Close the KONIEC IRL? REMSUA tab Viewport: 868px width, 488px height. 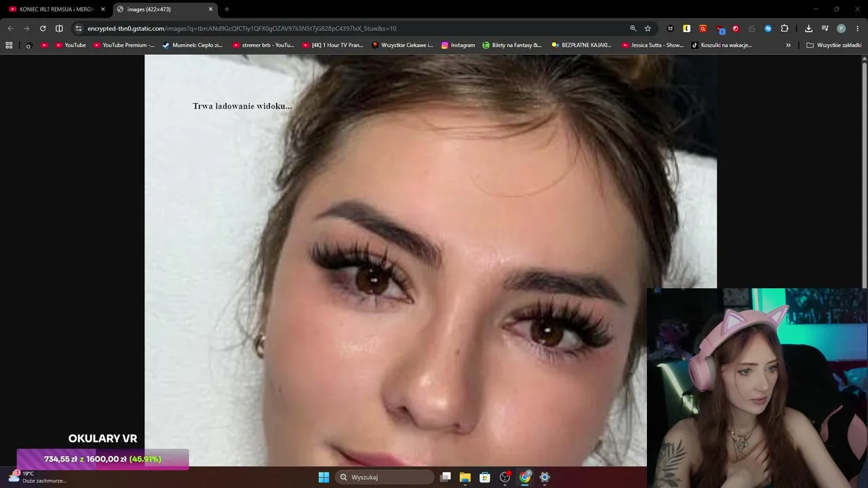click(103, 9)
